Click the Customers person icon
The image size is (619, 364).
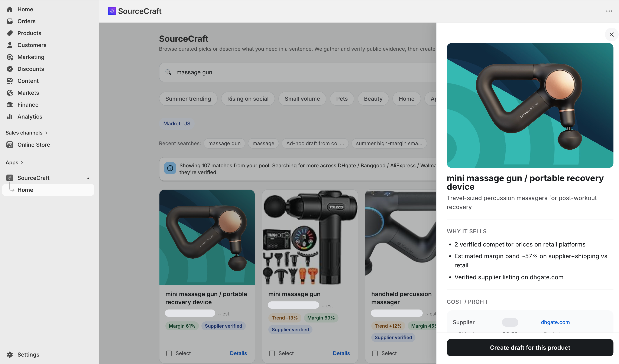pos(10,45)
